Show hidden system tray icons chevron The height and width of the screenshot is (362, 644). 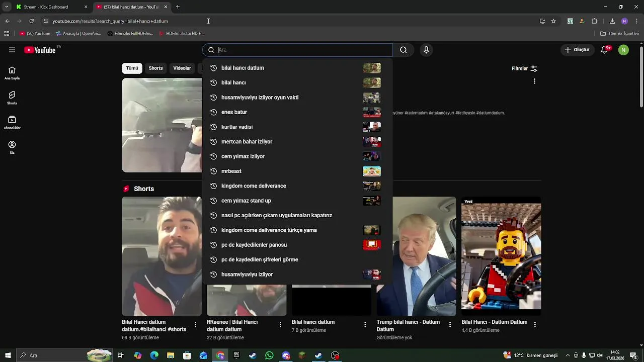click(x=568, y=355)
